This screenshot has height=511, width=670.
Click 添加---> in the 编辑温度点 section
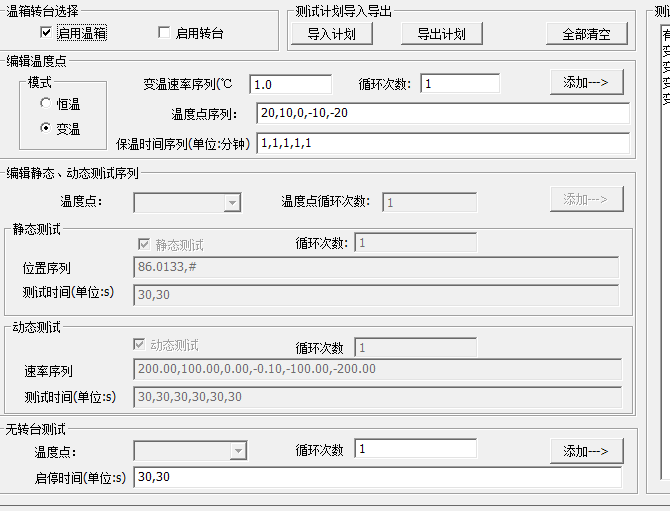pyautogui.click(x=587, y=82)
